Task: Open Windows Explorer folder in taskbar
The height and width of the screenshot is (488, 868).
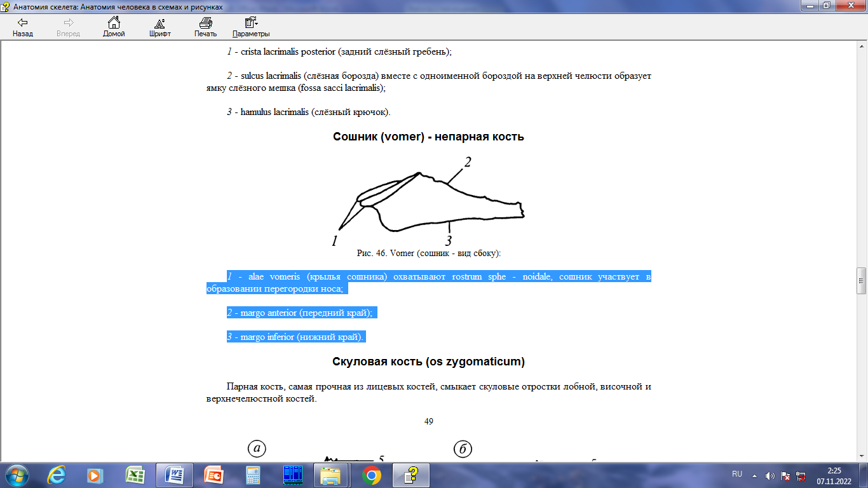Action: (332, 475)
